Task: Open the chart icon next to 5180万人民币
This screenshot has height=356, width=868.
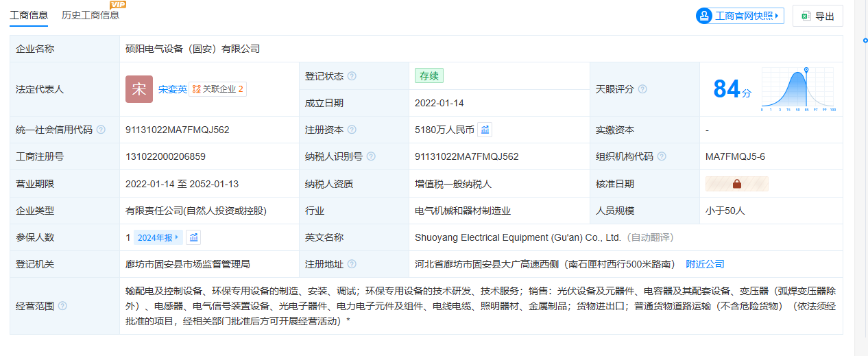Action: point(485,130)
